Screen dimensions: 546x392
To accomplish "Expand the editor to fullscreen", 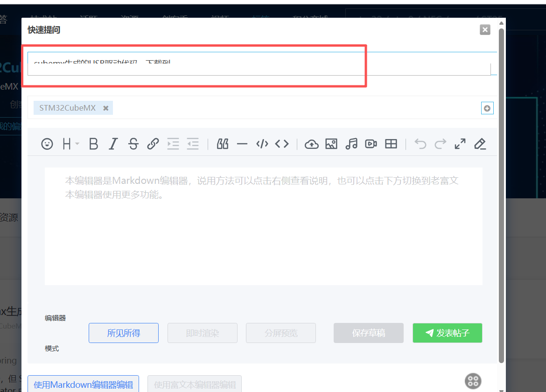I will (460, 144).
